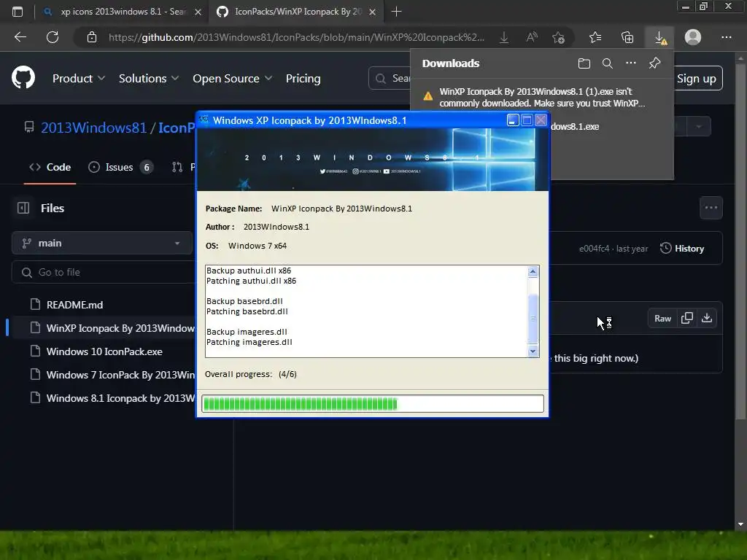Open the browser tab actions menu icon
The height and width of the screenshot is (560, 747).
click(18, 12)
